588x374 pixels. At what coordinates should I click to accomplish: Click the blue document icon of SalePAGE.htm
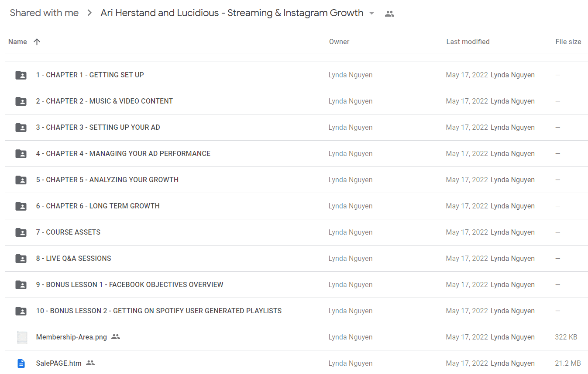pyautogui.click(x=21, y=364)
